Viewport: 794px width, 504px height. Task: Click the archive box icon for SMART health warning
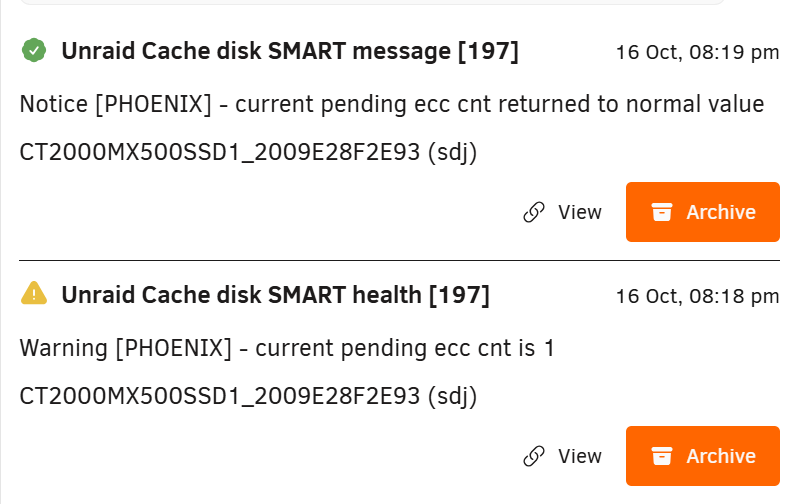click(x=661, y=456)
